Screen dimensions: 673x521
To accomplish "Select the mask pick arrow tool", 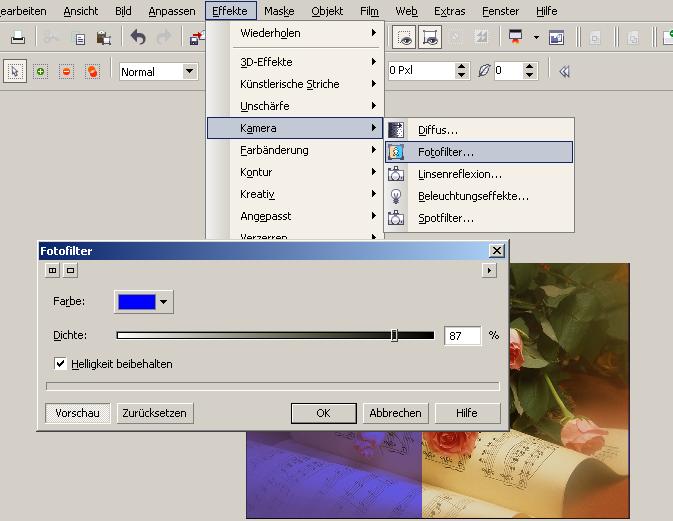I will (x=15, y=71).
